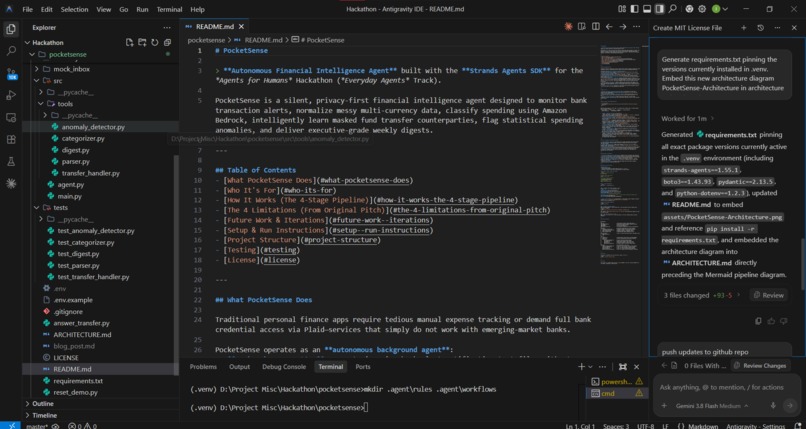
Task: Give thumbs up to agent response
Action: (771, 321)
